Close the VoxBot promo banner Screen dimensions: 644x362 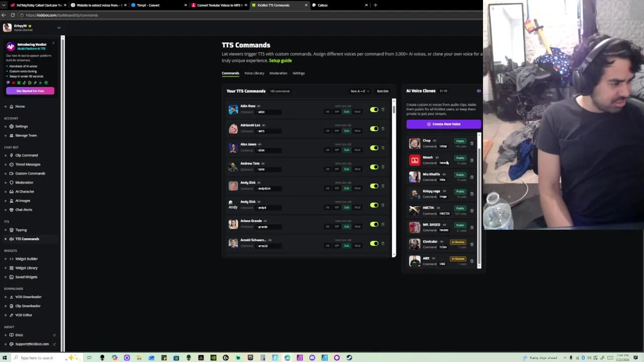coord(53,43)
